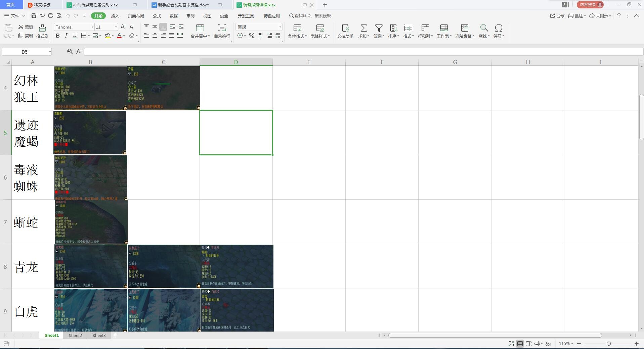Viewport: 644px width, 349px height.
Task: Click the 批注 comment button
Action: (x=577, y=16)
